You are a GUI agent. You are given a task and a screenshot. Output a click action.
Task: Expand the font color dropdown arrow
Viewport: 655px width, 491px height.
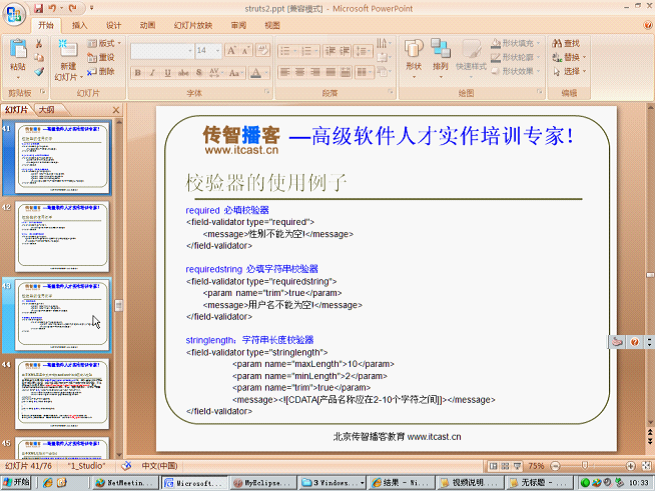point(266,73)
